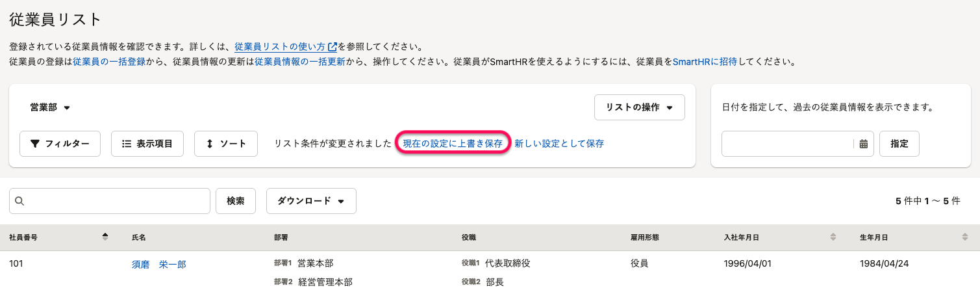Image resolution: width=980 pixels, height=294 pixels.
Task: Open 従業員リストの使い方 help link
Action: (x=286, y=47)
